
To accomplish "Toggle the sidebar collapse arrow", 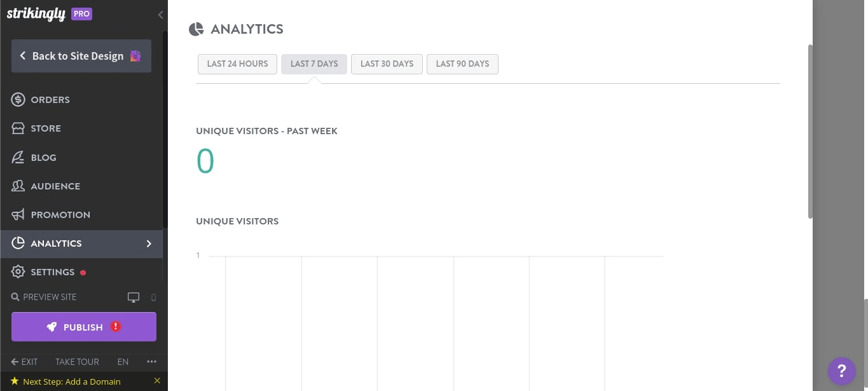I will [160, 15].
